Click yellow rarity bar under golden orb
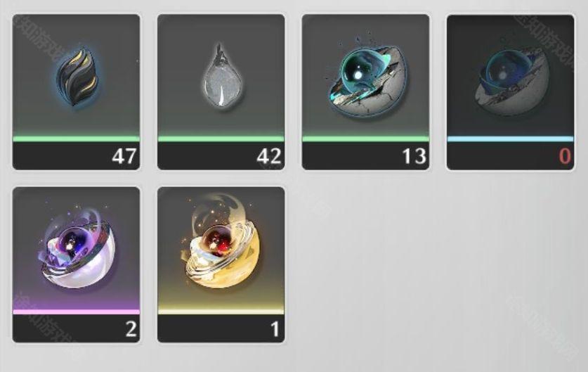588x372 pixels. [221, 312]
